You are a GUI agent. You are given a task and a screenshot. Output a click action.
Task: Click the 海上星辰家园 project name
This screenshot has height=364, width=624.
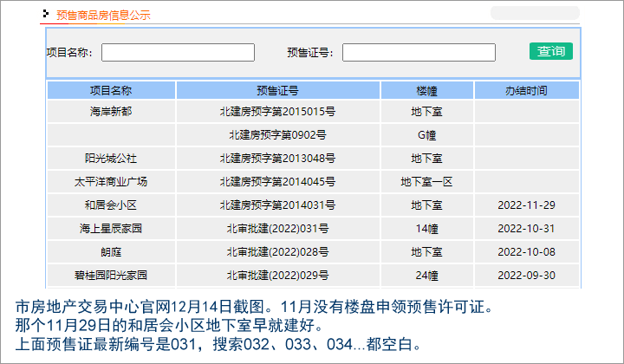(111, 229)
